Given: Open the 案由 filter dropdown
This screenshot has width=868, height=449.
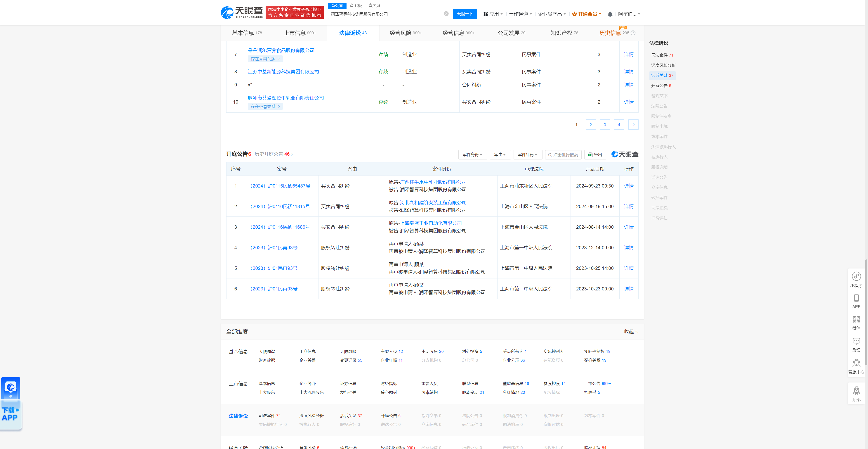Looking at the screenshot, I should coord(500,155).
